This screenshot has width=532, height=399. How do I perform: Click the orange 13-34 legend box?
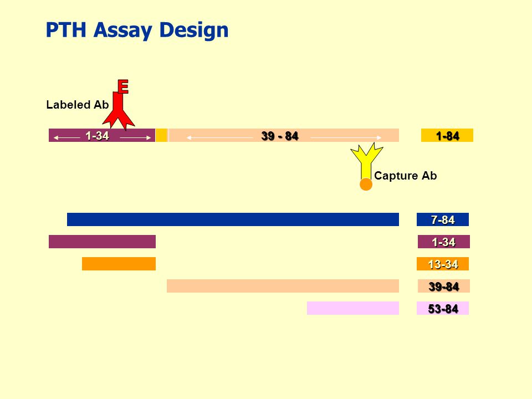click(x=442, y=264)
